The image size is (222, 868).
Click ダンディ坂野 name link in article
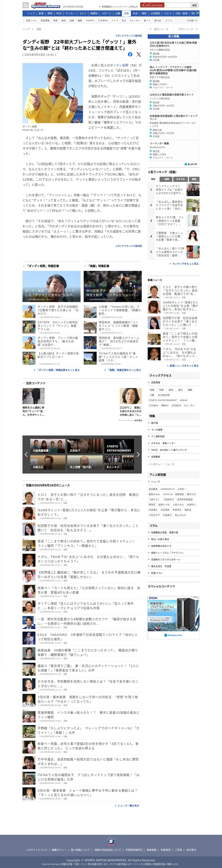coord(119,65)
